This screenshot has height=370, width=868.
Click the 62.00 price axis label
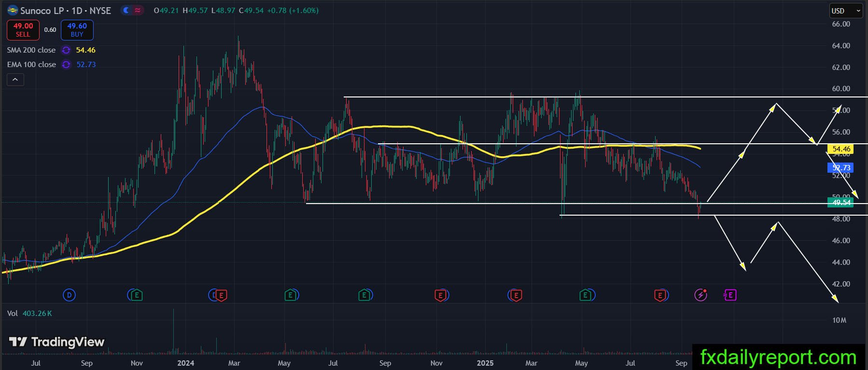click(x=841, y=68)
